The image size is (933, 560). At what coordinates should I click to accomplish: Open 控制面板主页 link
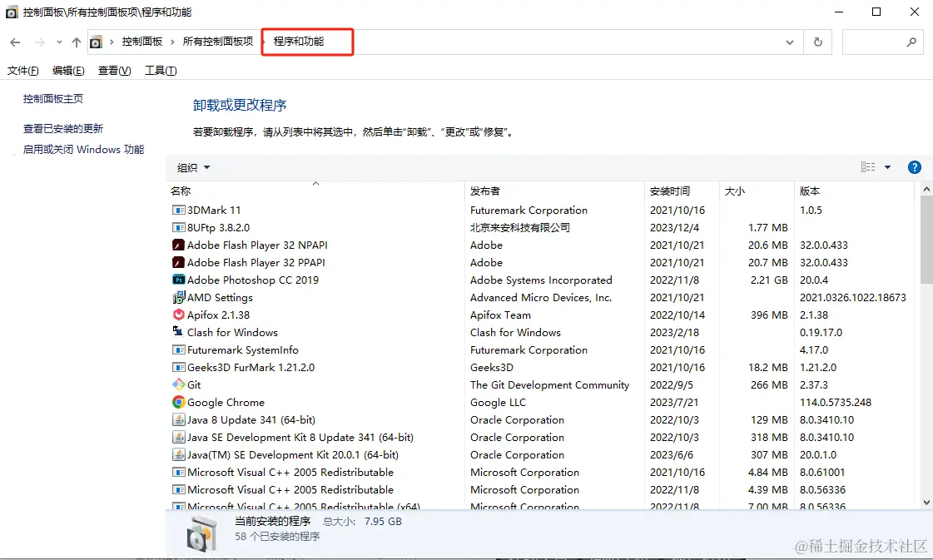tap(53, 99)
